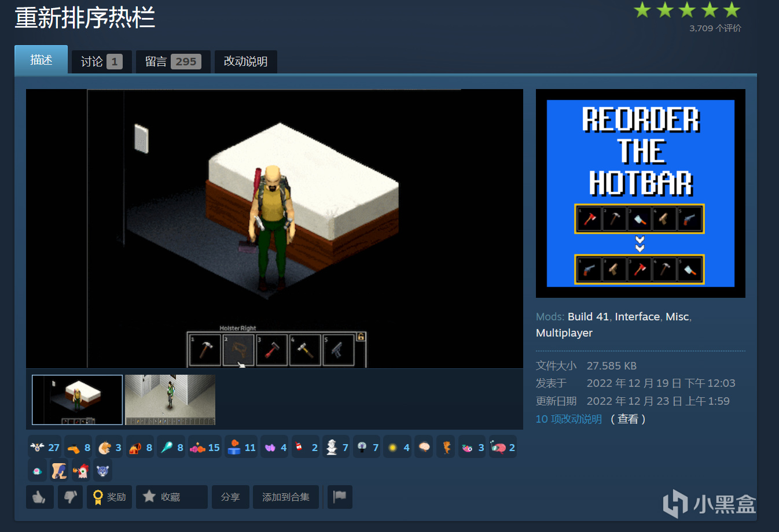The height and width of the screenshot is (532, 779).
Task: Select the bed screenshot thumbnail
Action: pos(78,400)
